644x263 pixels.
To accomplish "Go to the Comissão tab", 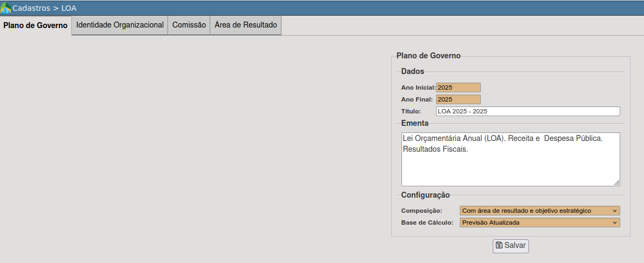I will [x=189, y=25].
